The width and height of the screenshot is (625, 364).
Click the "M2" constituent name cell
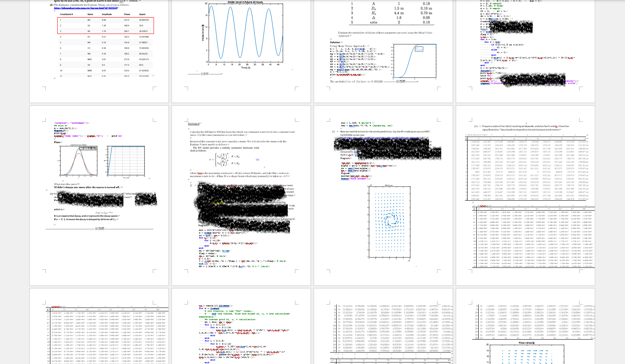(x=89, y=20)
